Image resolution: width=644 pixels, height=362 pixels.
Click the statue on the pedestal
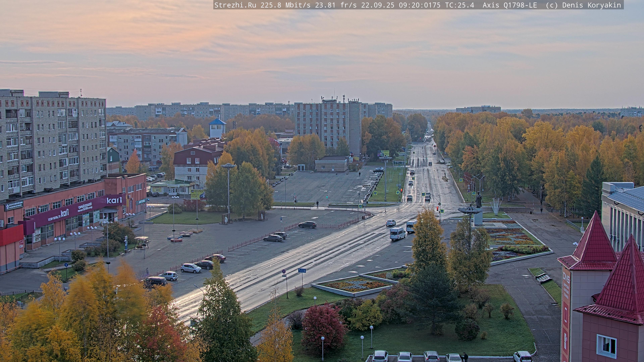click(478, 200)
